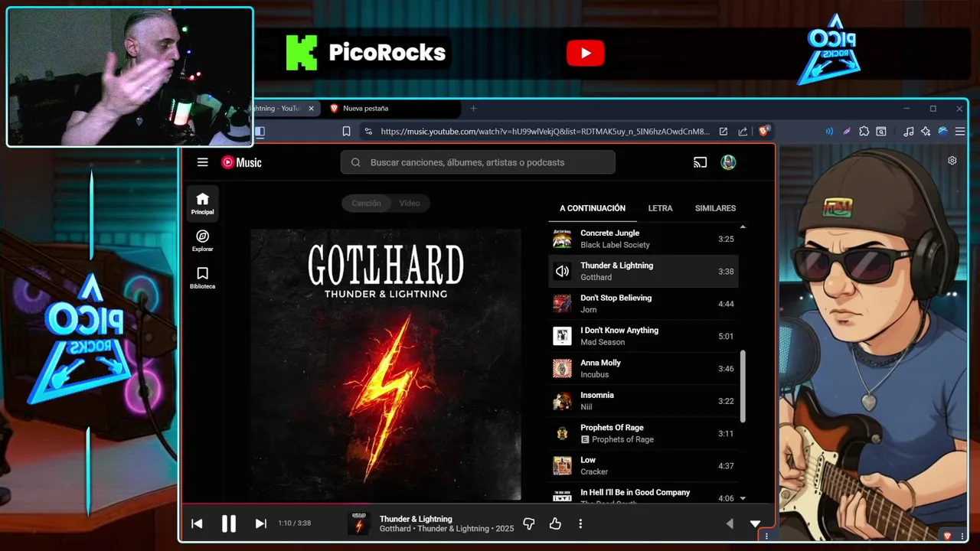980x551 pixels.
Task: Skip to the previous track
Action: pos(197,523)
